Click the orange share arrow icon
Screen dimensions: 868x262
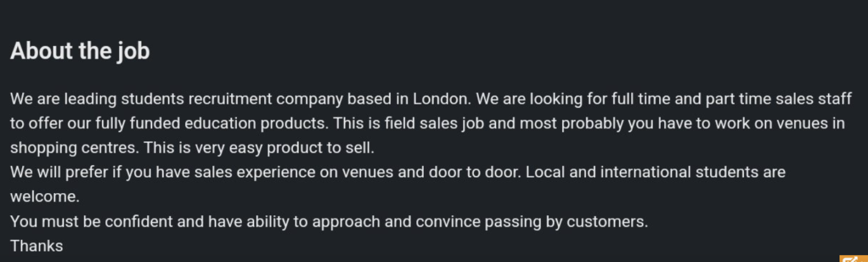pos(853,258)
